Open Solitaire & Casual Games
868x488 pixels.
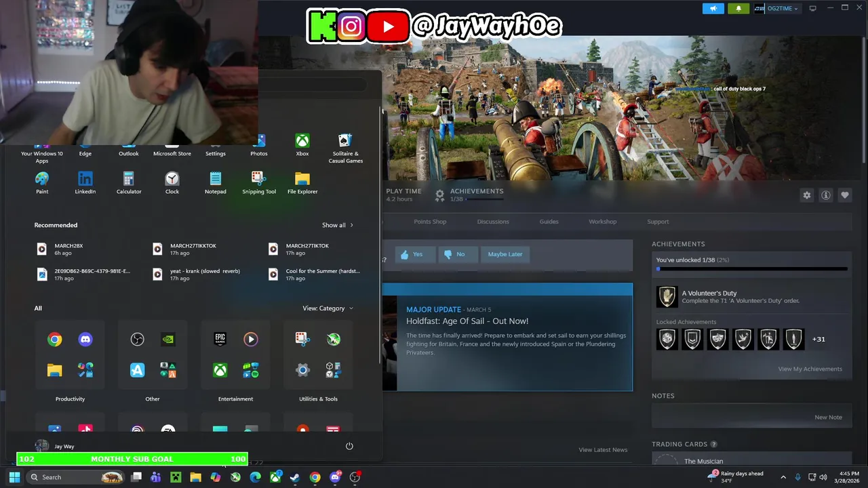(x=346, y=148)
